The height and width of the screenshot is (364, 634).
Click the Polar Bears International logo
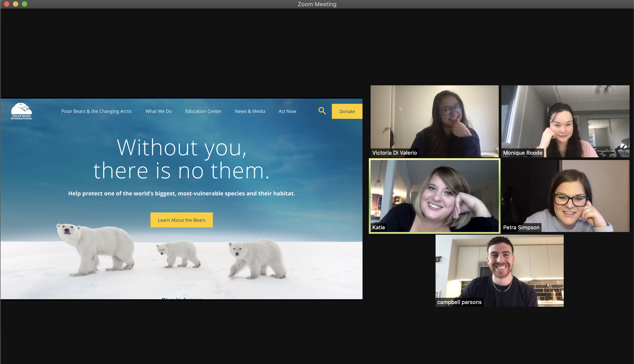click(x=22, y=111)
